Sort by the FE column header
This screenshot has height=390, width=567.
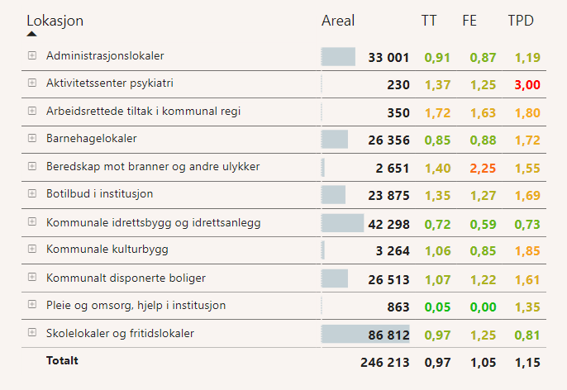point(469,21)
